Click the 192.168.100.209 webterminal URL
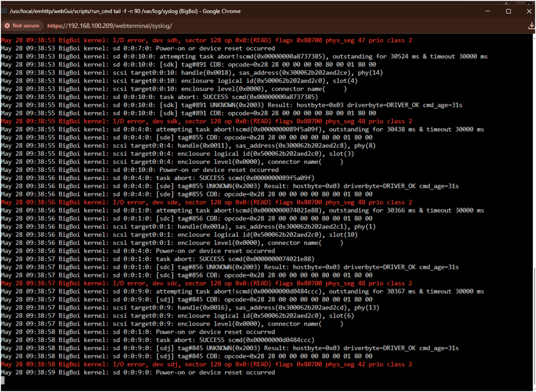Viewport: 536px width, 392px height. [109, 26]
